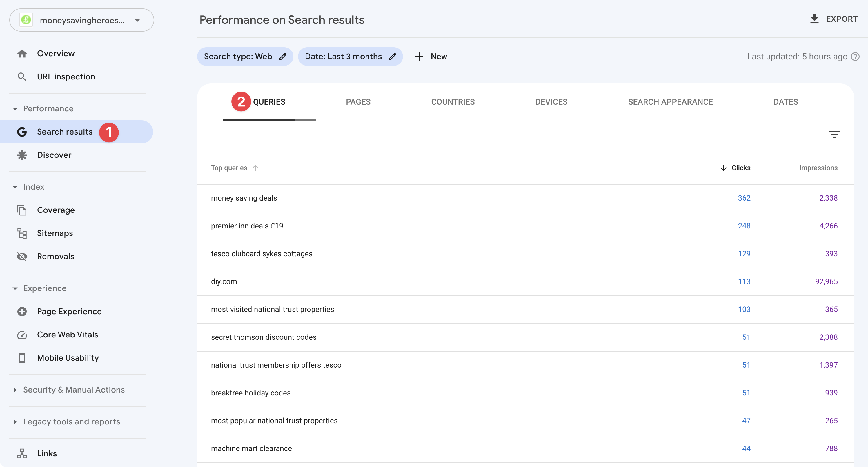Toggle the Top queries sort arrow

[x=255, y=168]
